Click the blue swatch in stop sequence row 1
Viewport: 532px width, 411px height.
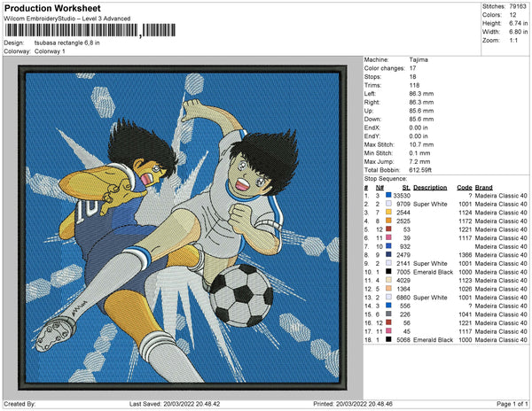click(x=388, y=195)
